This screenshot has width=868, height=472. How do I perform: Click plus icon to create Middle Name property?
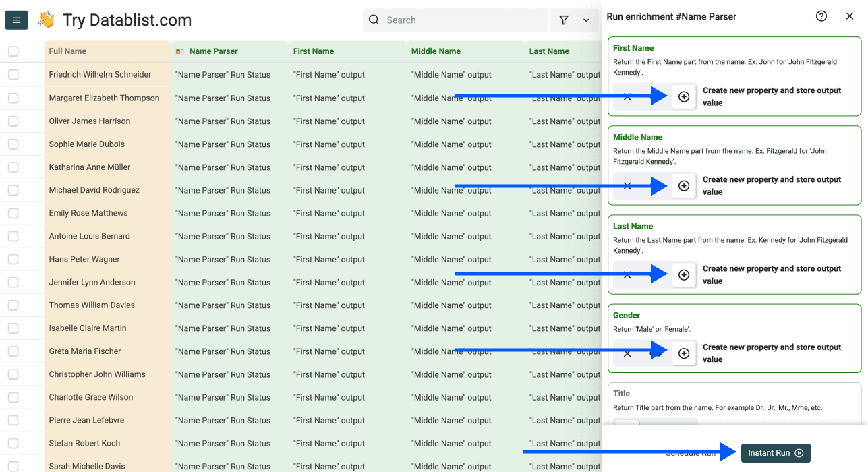click(684, 185)
